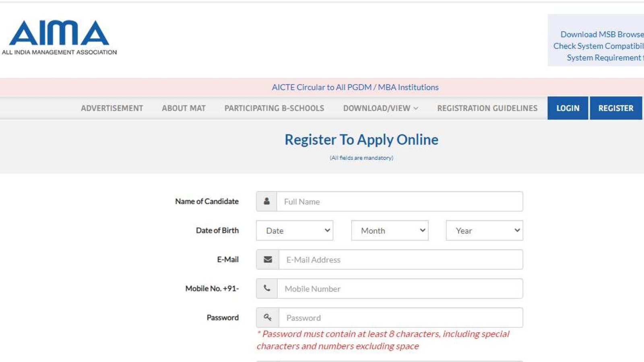Click the key icon in the Password field
The image size is (644, 362).
tap(267, 317)
